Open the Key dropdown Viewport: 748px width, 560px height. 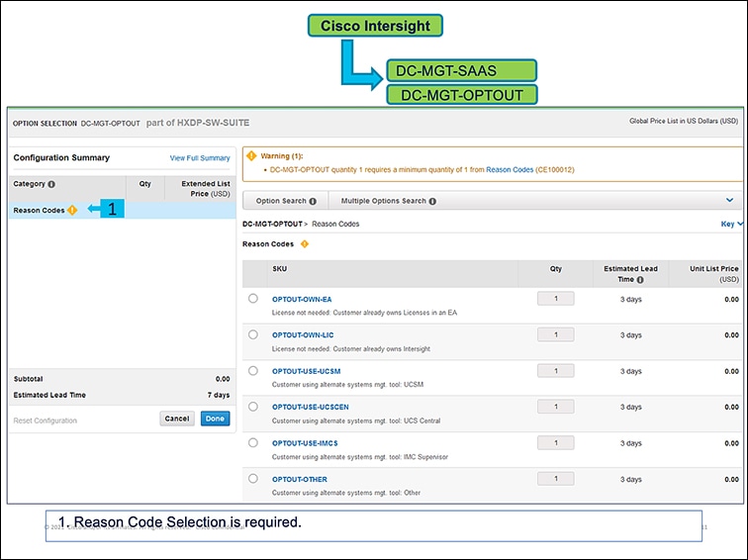tap(731, 224)
